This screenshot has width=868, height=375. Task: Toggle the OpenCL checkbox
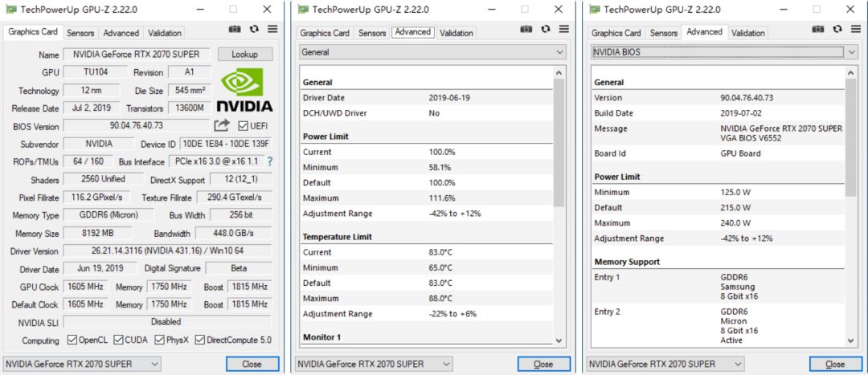coord(72,340)
